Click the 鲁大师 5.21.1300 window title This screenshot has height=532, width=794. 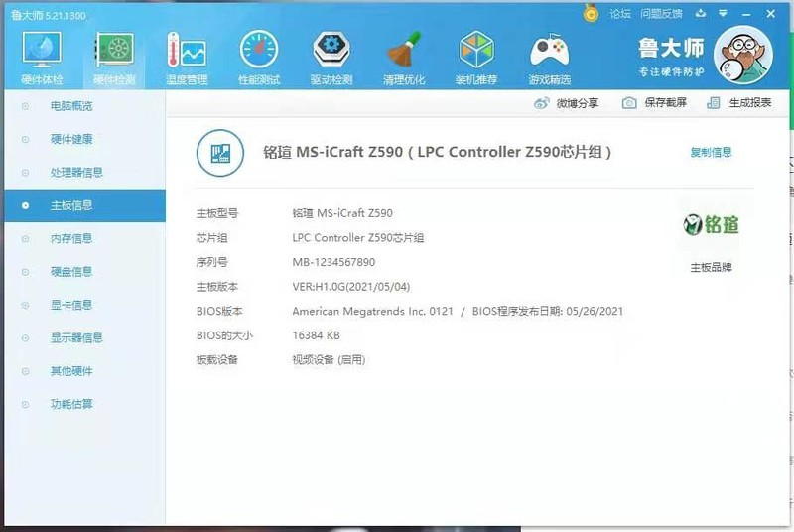coord(48,15)
